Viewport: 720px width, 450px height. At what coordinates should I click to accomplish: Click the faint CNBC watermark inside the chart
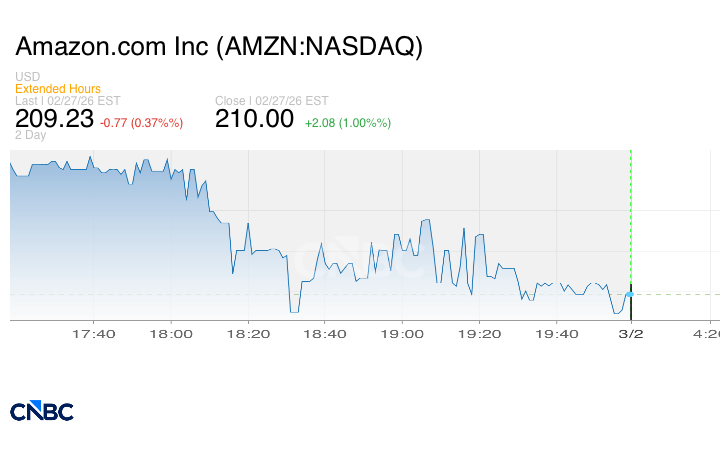click(x=358, y=257)
